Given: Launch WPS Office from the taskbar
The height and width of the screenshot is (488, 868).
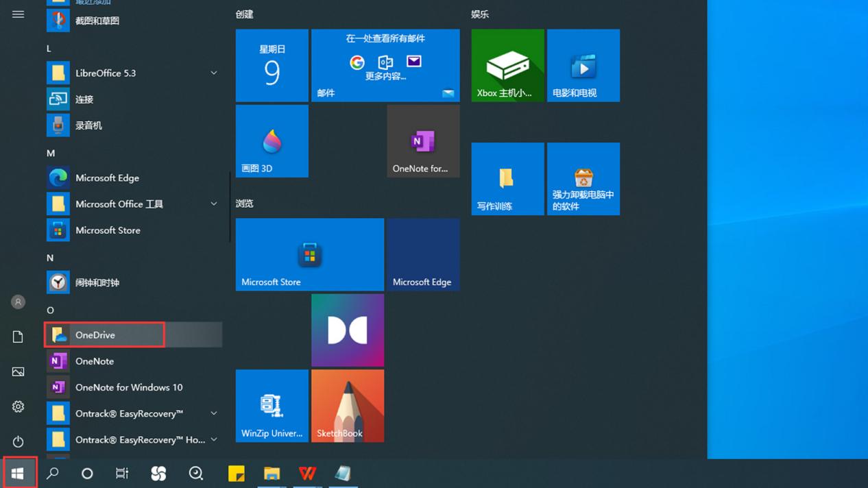Looking at the screenshot, I should 308,473.
